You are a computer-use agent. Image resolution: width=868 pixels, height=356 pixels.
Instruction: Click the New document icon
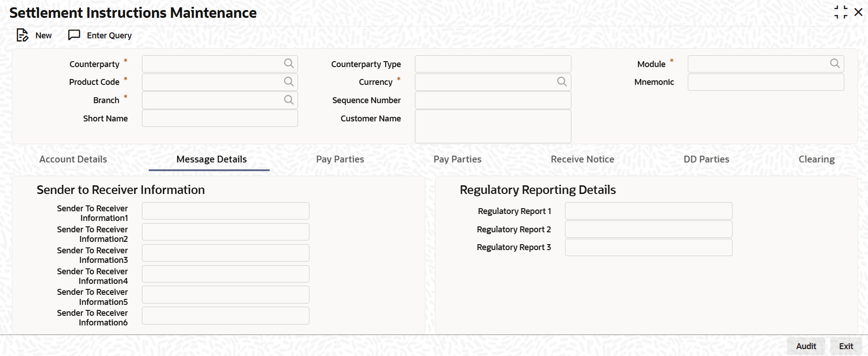[x=22, y=35]
